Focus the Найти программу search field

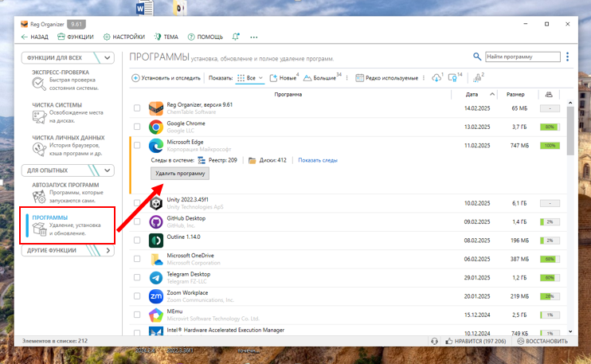pos(523,57)
